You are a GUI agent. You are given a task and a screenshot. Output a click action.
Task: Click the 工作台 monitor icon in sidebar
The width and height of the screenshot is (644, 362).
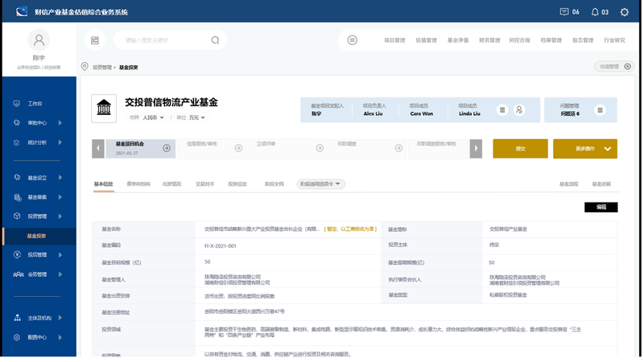[x=17, y=104]
